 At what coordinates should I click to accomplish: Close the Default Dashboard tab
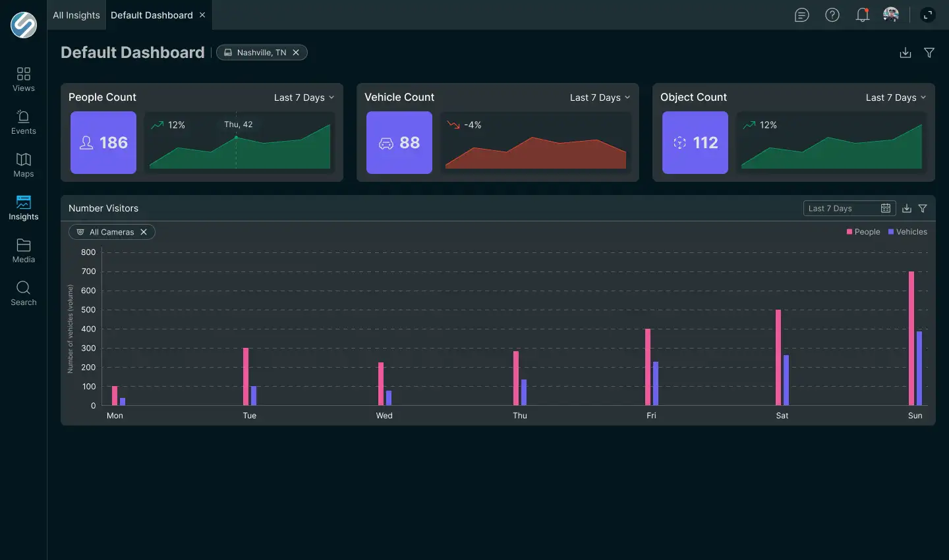202,15
